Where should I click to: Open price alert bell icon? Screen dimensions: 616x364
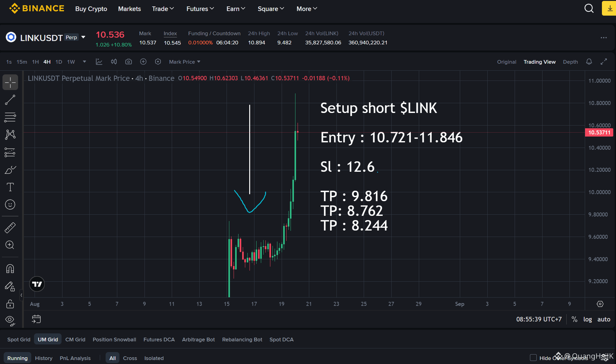pyautogui.click(x=589, y=62)
